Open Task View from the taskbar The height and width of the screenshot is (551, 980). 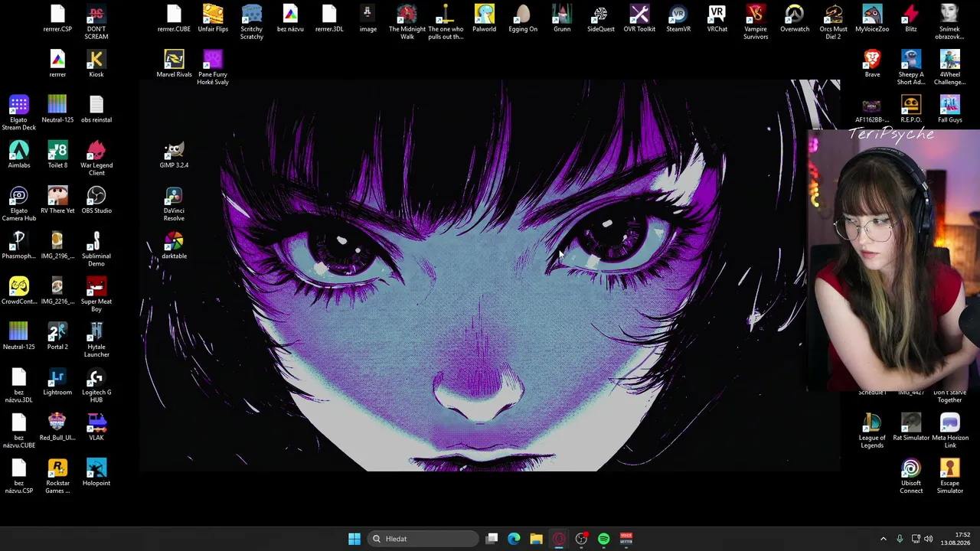pyautogui.click(x=492, y=539)
